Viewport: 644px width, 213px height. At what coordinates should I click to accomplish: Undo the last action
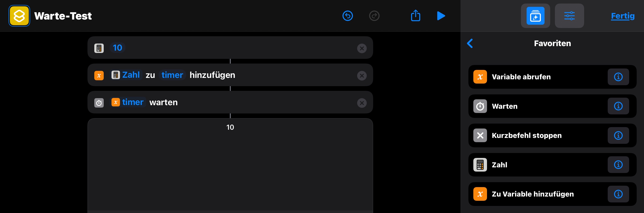click(x=347, y=16)
